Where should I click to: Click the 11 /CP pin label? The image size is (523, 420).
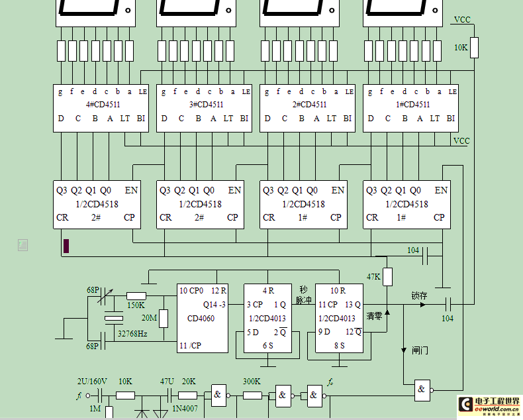(191, 346)
